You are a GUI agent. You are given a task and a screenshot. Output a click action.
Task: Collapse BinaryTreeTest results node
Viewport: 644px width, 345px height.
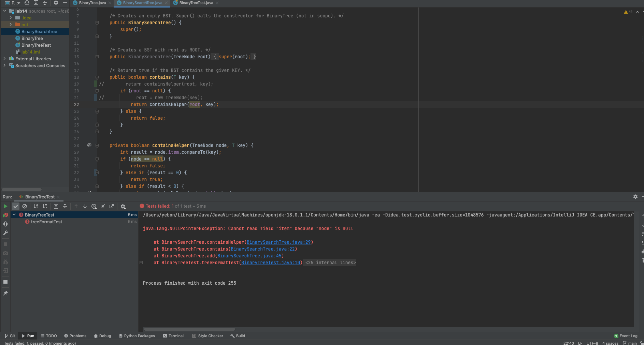coord(14,215)
